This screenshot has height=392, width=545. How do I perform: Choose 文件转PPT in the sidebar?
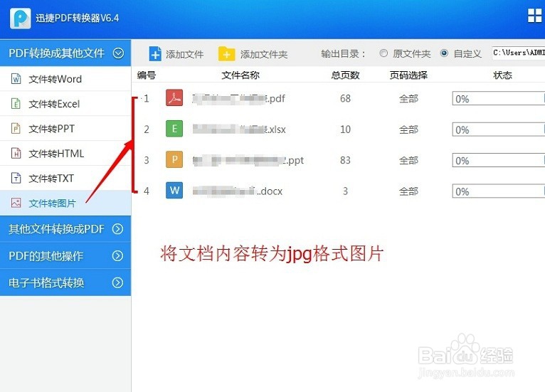[x=65, y=129]
